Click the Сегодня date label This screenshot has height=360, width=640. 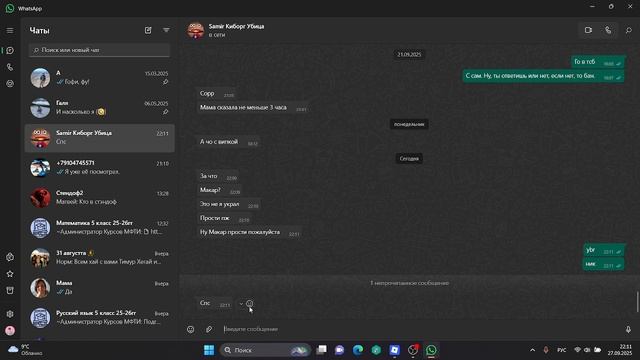click(409, 158)
